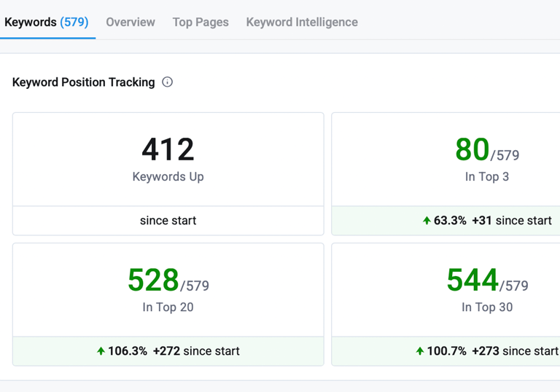This screenshot has height=392, width=560.
Task: Click the 100.7% increase value
Action: 446,351
